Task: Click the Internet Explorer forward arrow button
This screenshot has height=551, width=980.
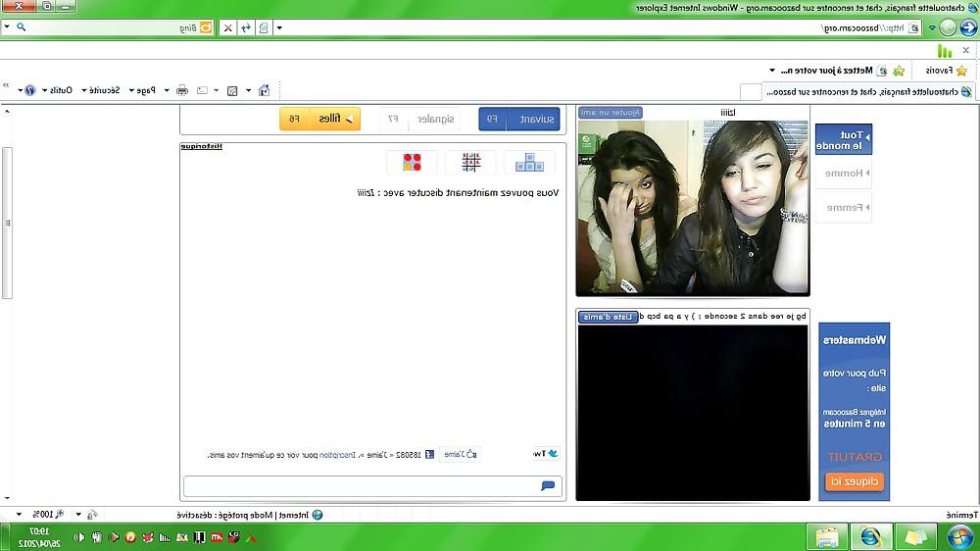Action: click(x=948, y=27)
